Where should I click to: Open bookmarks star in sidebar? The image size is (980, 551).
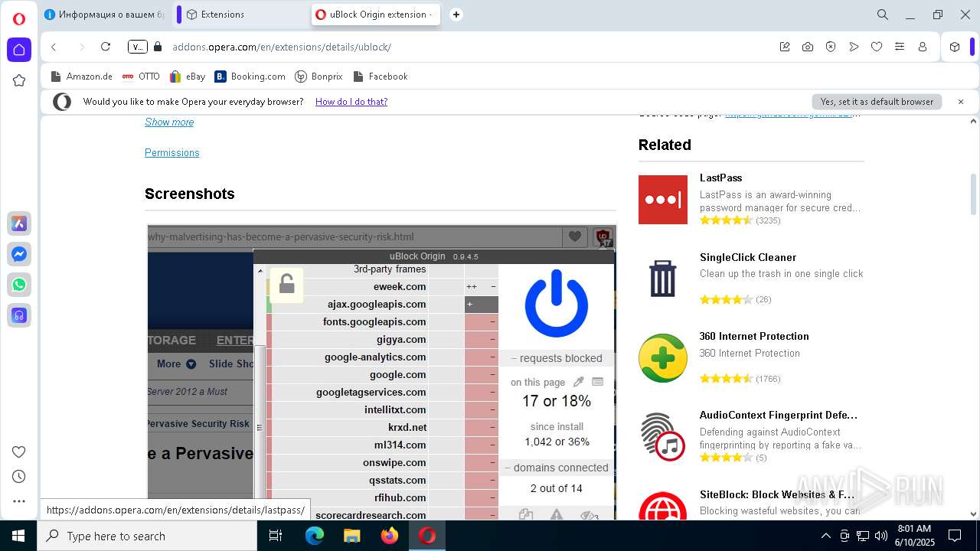pyautogui.click(x=19, y=80)
